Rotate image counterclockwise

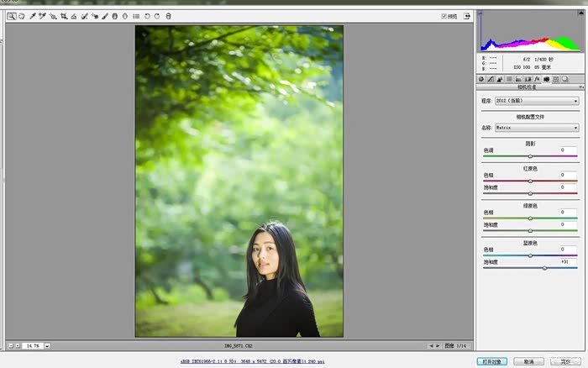coord(148,16)
